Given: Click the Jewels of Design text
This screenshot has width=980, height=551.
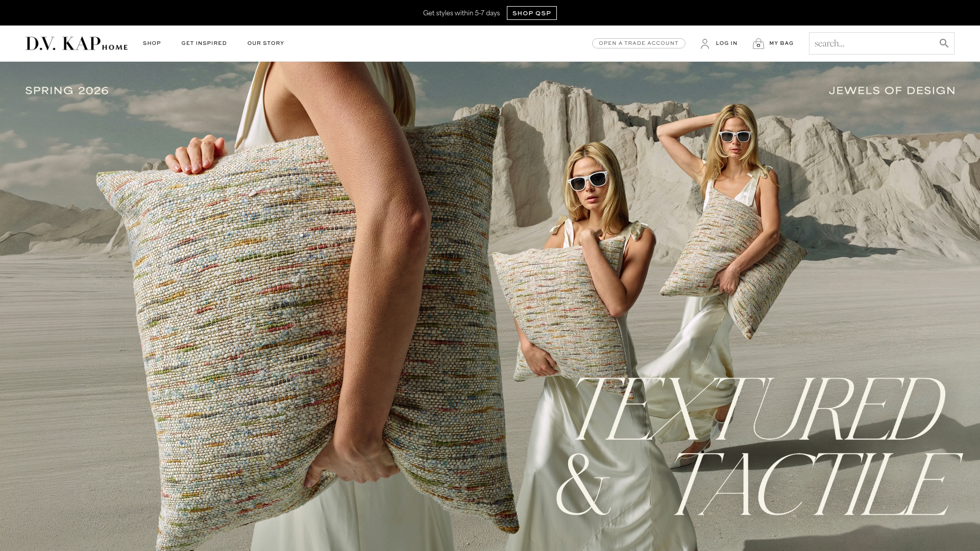Looking at the screenshot, I should tap(892, 91).
